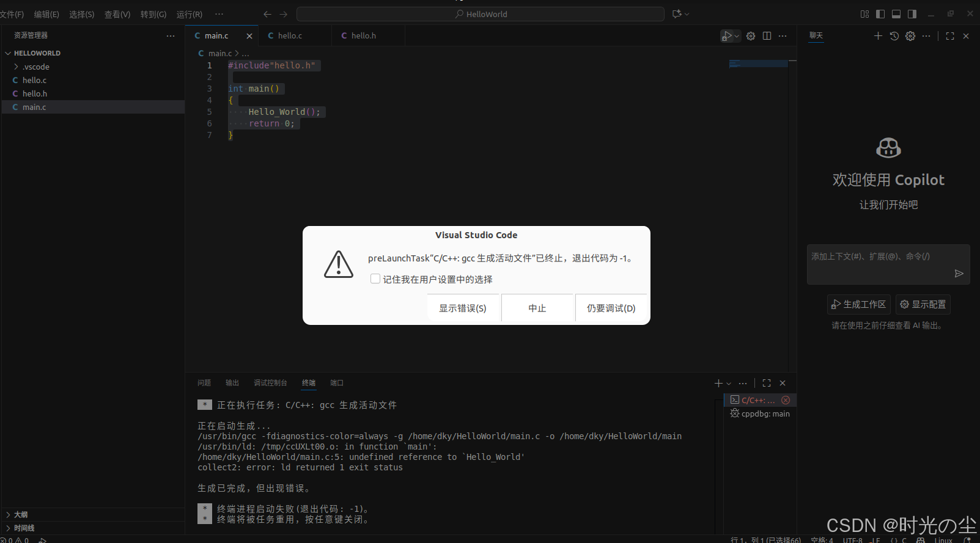
Task: Check 记住我在用户设置中的选择 checkbox
Action: 375,279
